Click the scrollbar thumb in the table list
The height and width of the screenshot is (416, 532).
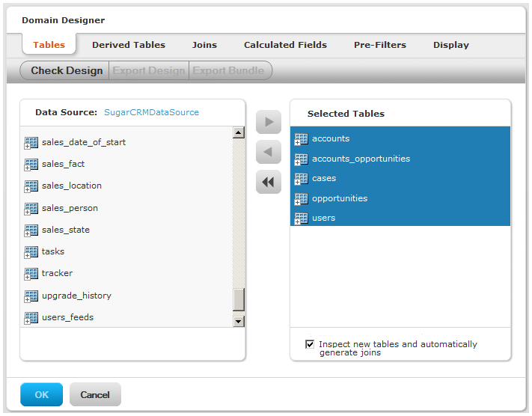click(x=239, y=299)
